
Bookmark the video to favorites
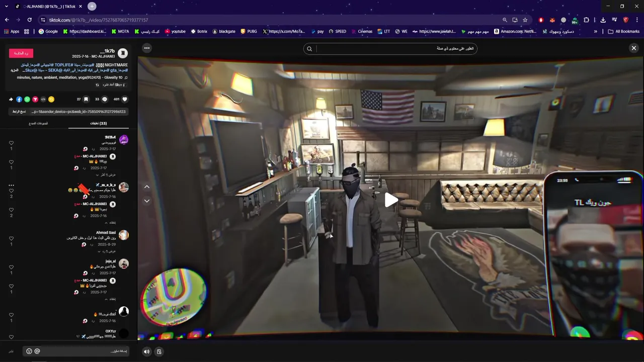click(x=86, y=99)
